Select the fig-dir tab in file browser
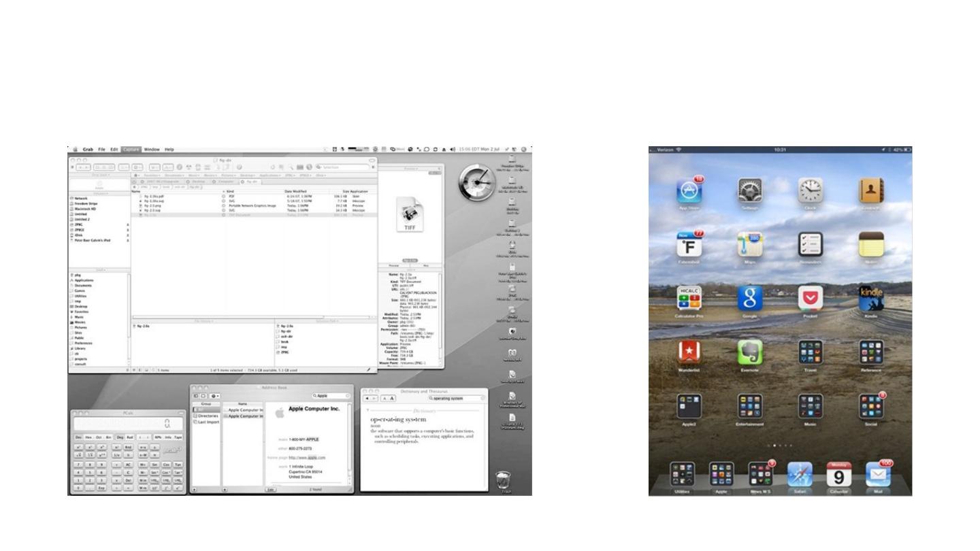Screen dimensions: 980x551 pyautogui.click(x=250, y=182)
